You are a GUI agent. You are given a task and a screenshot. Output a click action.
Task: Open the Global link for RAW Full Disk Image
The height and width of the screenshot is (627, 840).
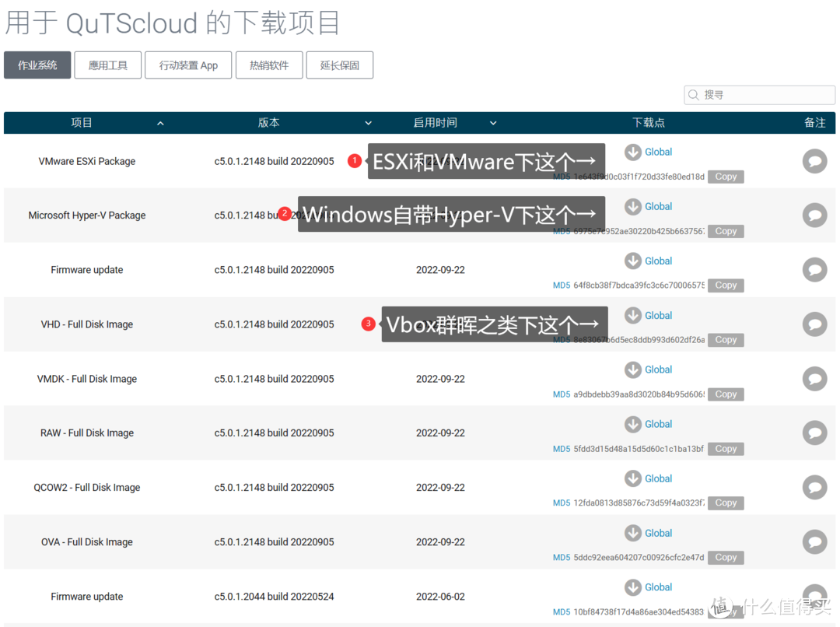click(x=659, y=425)
